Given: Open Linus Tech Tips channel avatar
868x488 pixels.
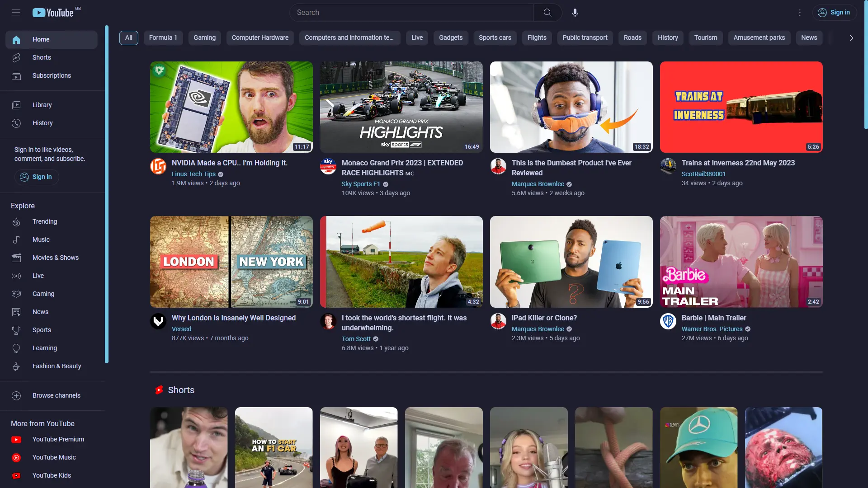Looking at the screenshot, I should [158, 166].
